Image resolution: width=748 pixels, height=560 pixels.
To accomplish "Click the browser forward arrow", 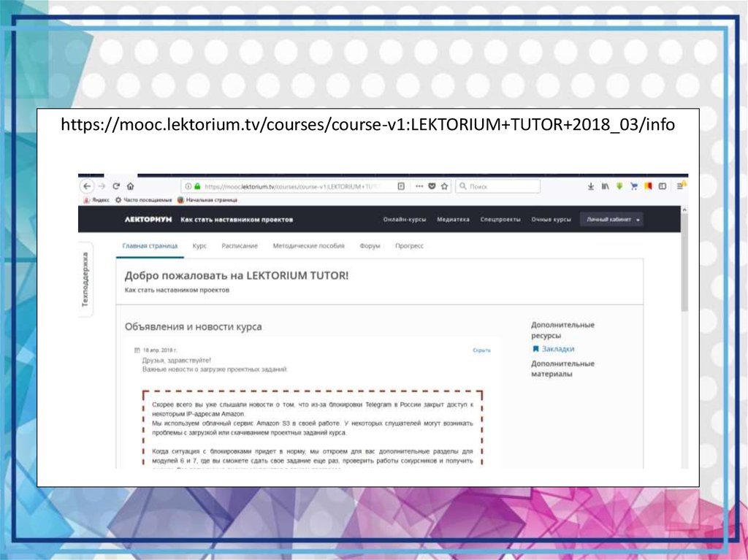I will click(x=101, y=186).
